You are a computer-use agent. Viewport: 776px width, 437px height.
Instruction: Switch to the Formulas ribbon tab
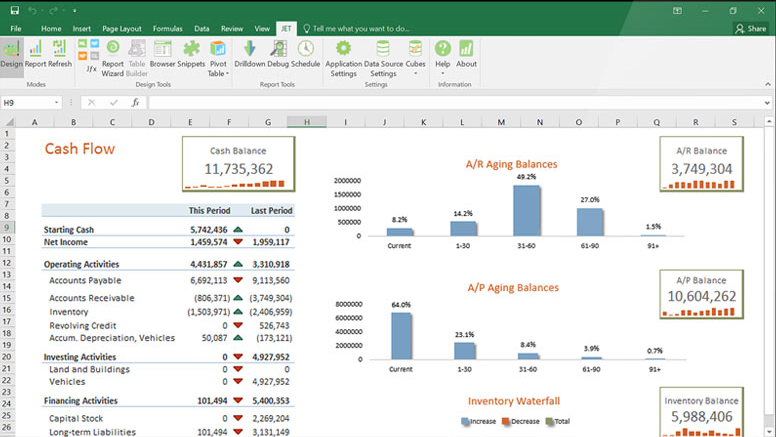(167, 29)
